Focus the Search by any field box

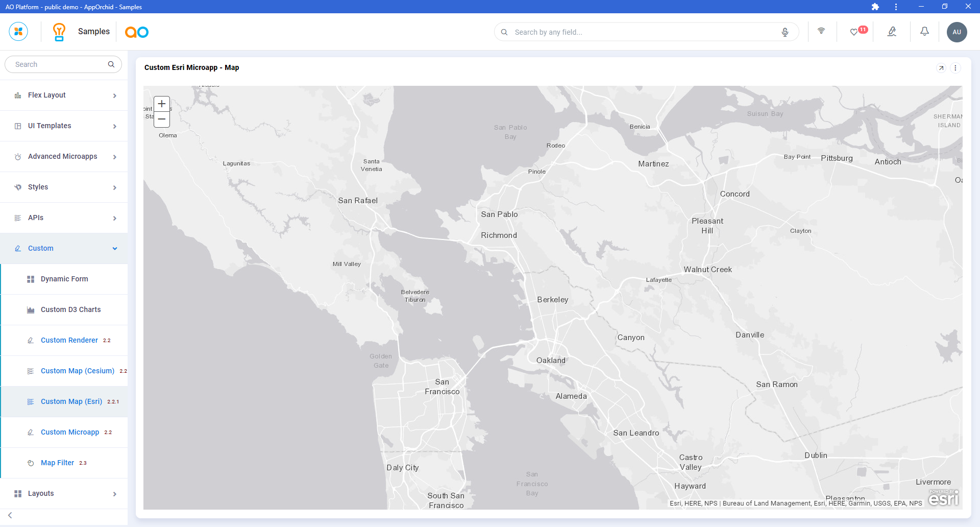coord(643,32)
